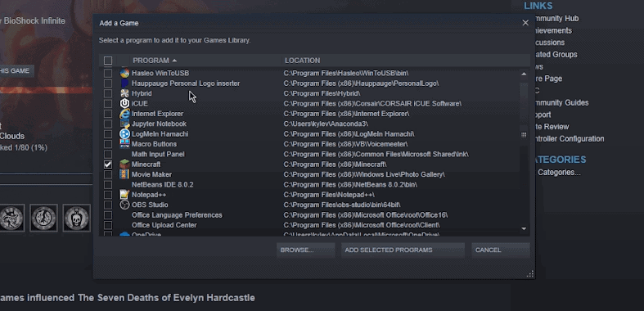Screen dimensions: 644x311
Task: Uncheck the Minecraft checkbox
Action: [x=108, y=165]
